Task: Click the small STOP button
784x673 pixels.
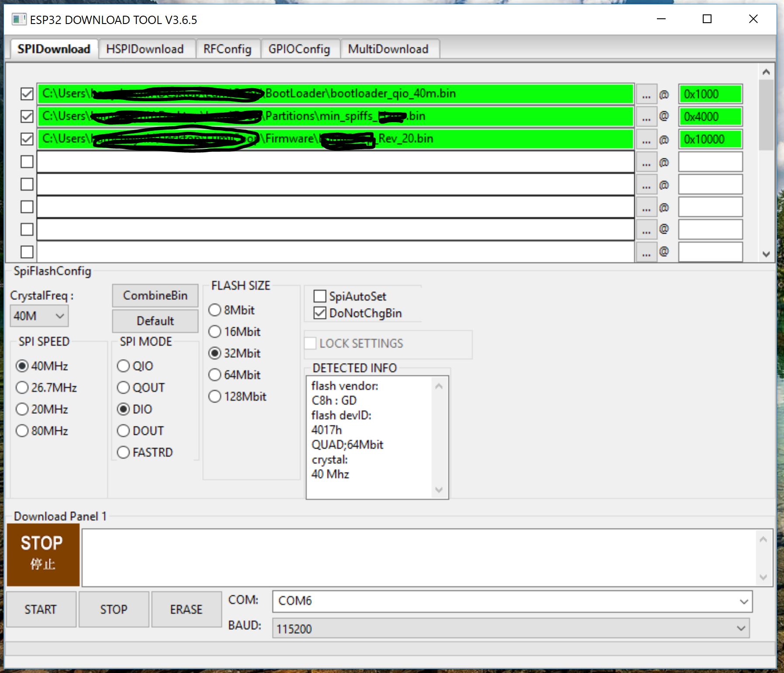Action: 114,609
